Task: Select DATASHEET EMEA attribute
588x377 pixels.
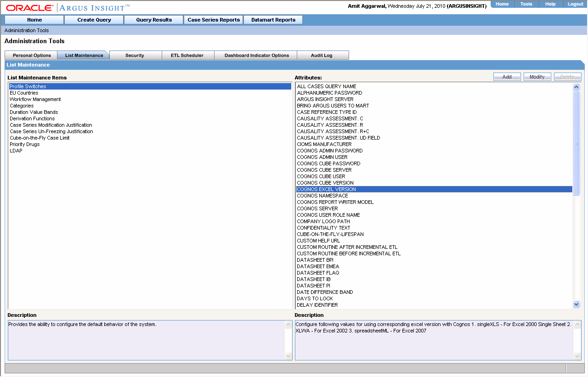Action: click(434, 266)
